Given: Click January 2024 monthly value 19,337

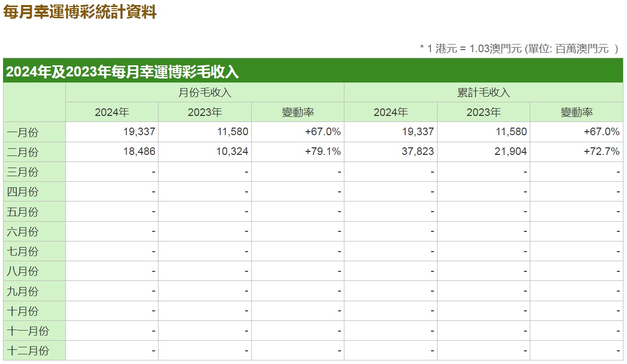Looking at the screenshot, I should (x=139, y=132).
